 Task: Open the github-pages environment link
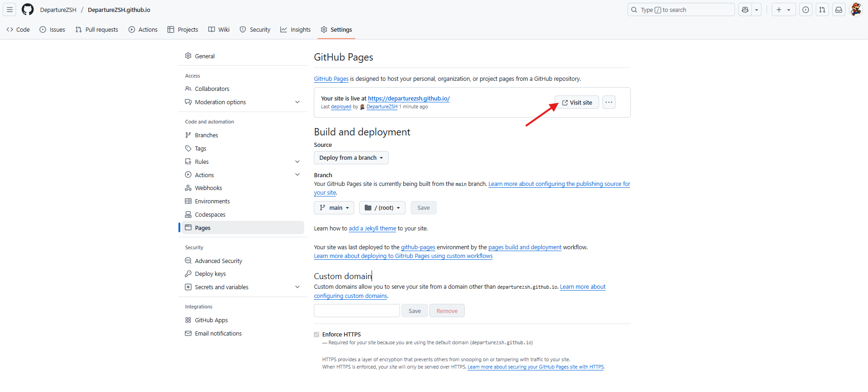point(418,247)
